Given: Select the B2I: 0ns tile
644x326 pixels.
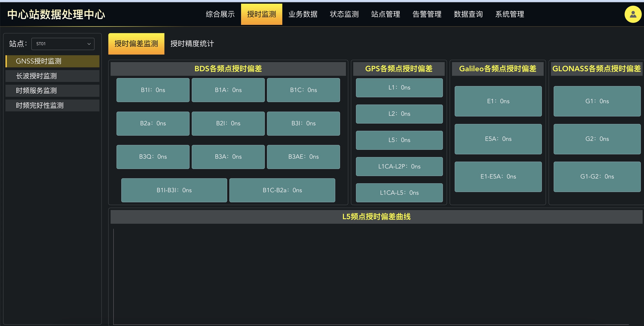Looking at the screenshot, I should click(x=228, y=123).
